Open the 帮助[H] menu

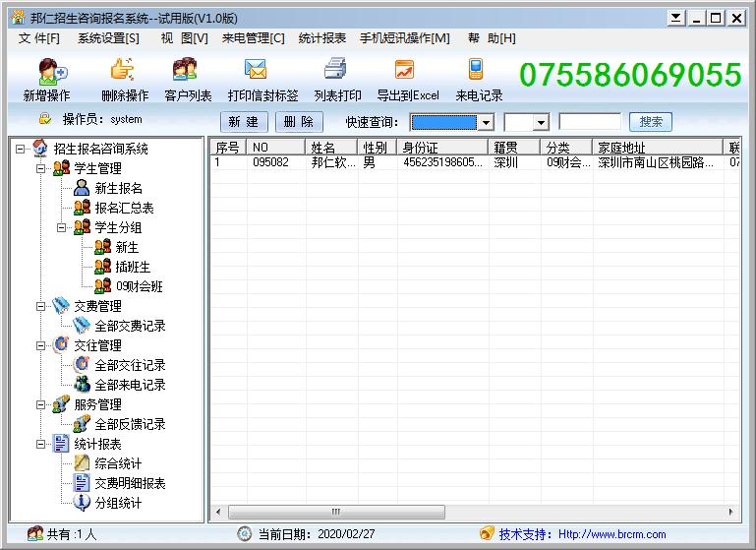(x=492, y=38)
